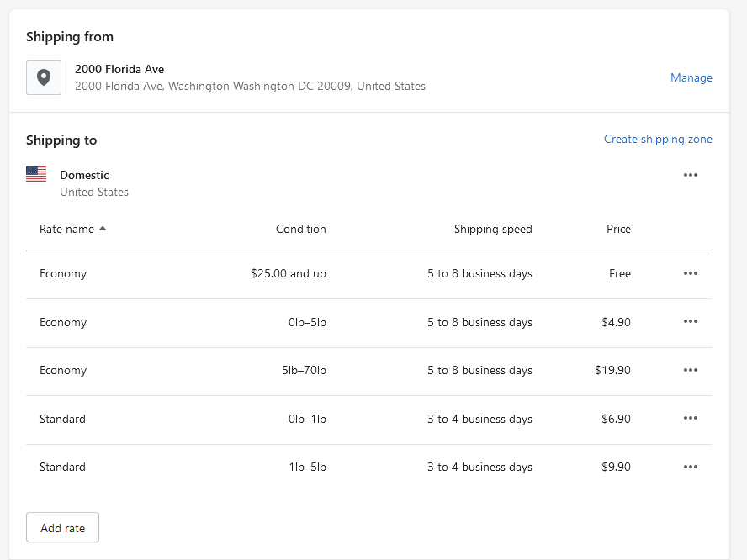Viewport: 747px width, 560px height.
Task: Open options for $6.90 Standard rate
Action: (691, 419)
